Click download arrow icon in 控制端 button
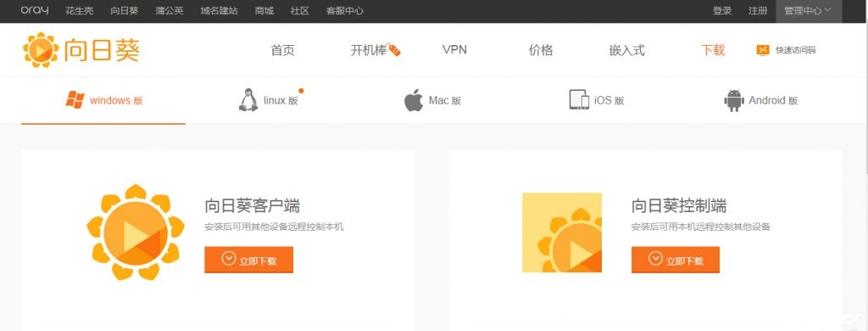This screenshot has width=868, height=331. click(655, 259)
